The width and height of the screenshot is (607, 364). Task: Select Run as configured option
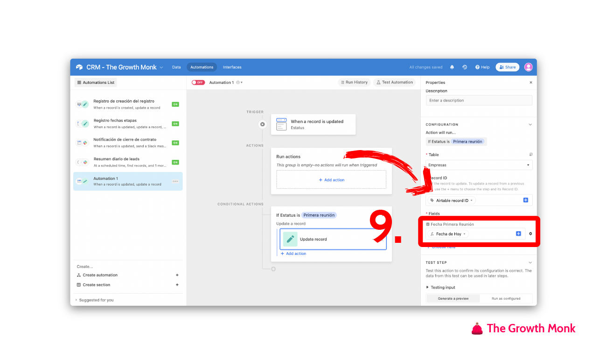(x=506, y=298)
